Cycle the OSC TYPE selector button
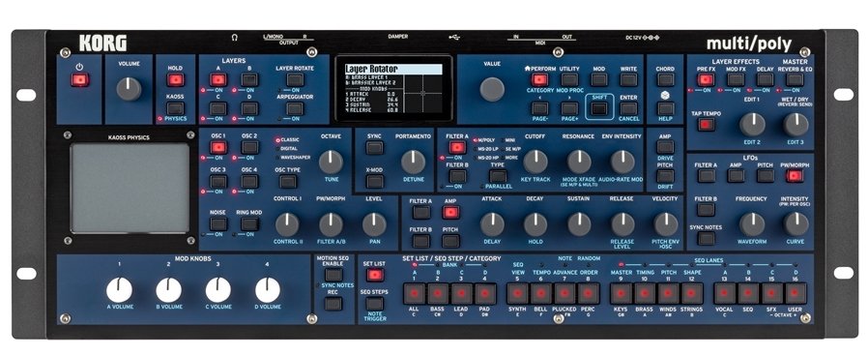Screen dimensions: 868x355 [288, 182]
